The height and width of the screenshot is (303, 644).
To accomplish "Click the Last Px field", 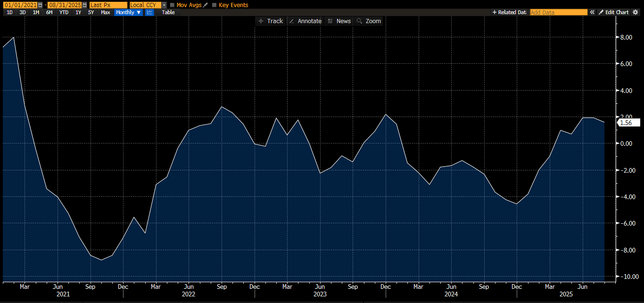I will [108, 5].
